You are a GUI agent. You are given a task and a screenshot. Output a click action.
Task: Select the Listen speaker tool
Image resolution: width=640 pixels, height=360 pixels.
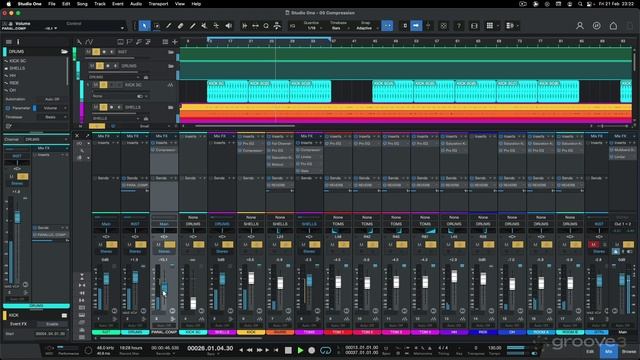tap(229, 26)
